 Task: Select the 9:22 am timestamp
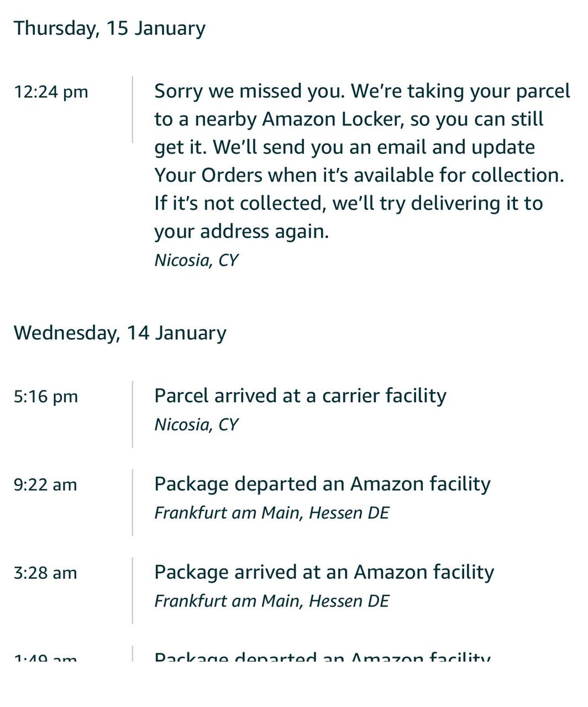point(45,485)
